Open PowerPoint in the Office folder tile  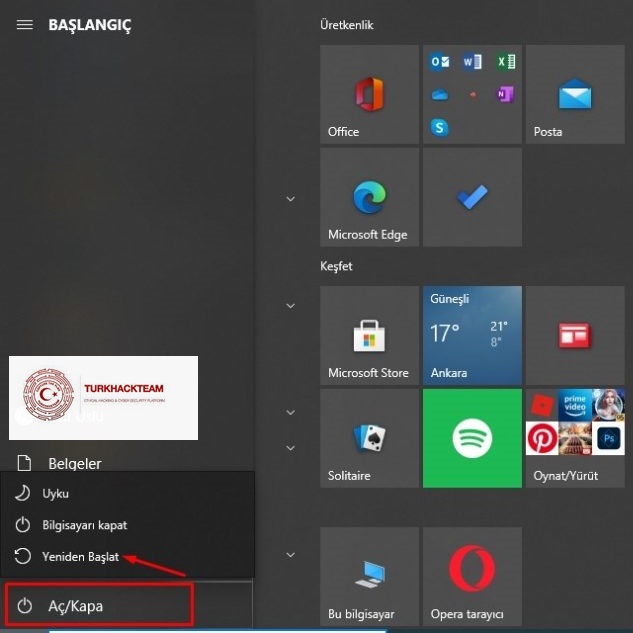click(x=472, y=95)
